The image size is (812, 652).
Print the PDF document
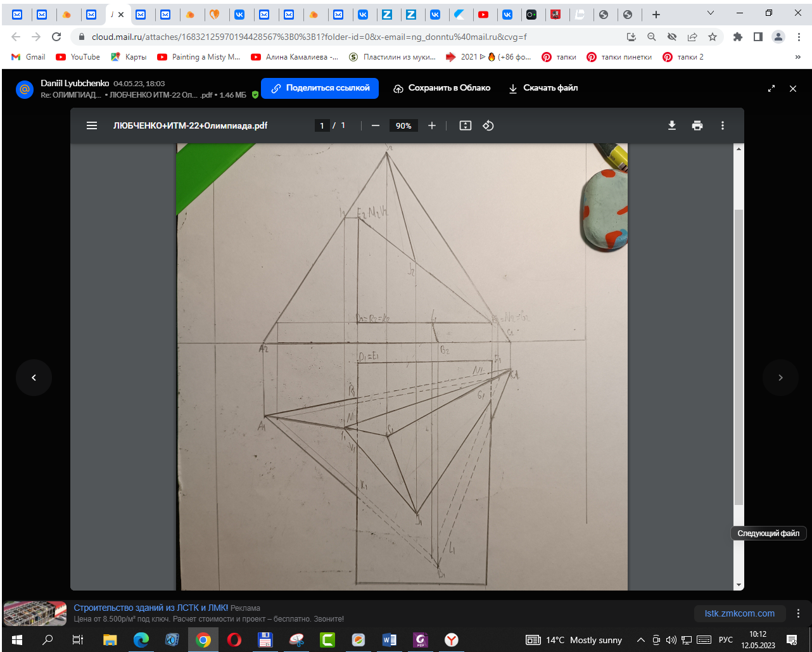click(x=697, y=125)
